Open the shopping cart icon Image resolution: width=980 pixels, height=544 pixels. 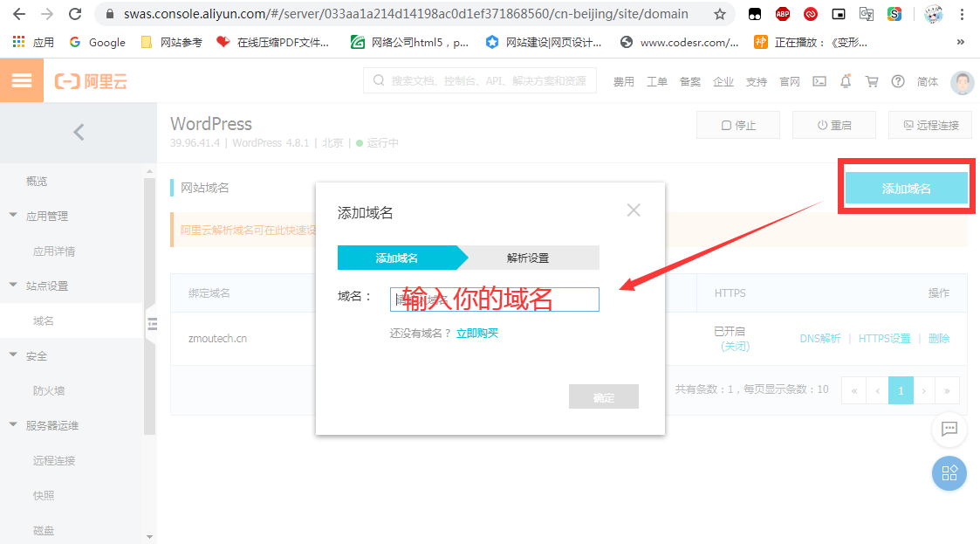[x=872, y=81]
